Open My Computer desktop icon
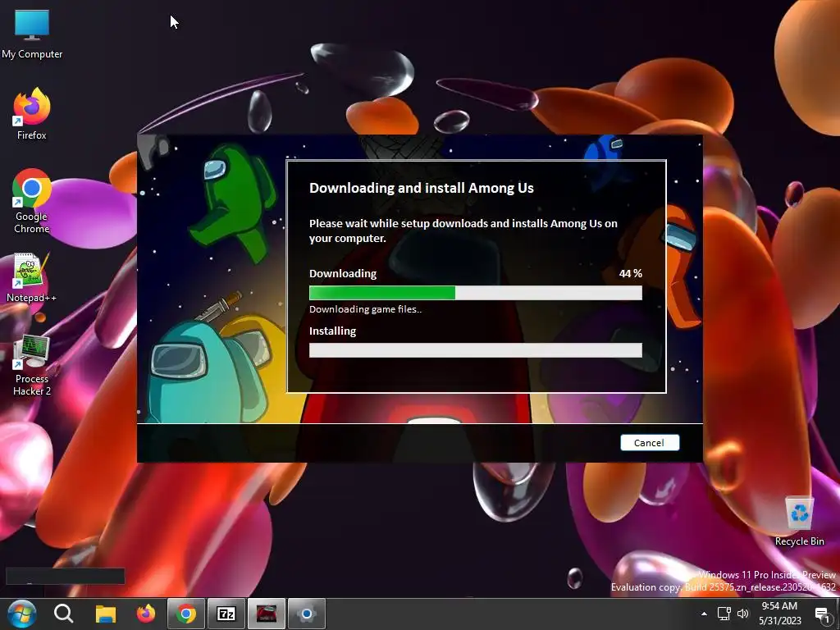 32,34
